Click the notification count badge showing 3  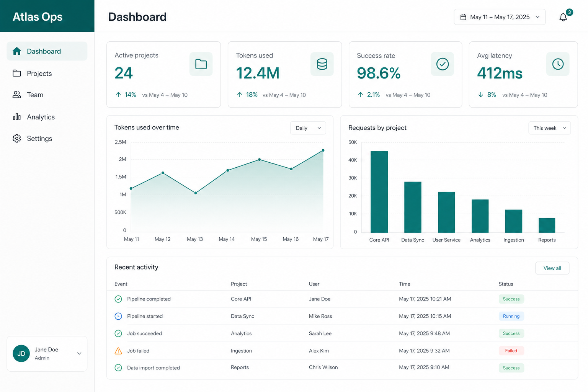coord(570,12)
